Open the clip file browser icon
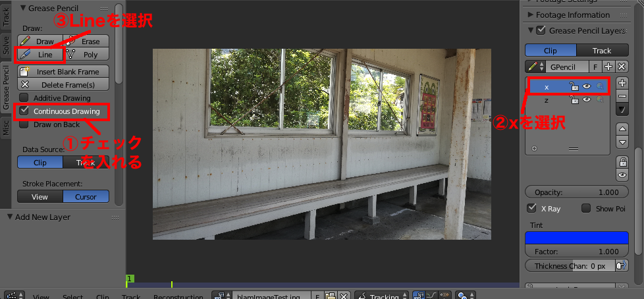 point(330,296)
